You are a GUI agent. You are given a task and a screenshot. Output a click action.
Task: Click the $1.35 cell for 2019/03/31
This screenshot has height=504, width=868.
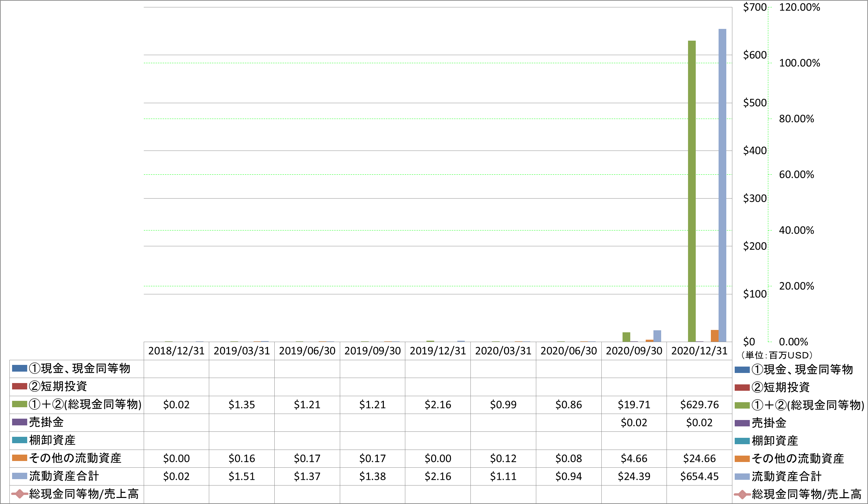(242, 405)
